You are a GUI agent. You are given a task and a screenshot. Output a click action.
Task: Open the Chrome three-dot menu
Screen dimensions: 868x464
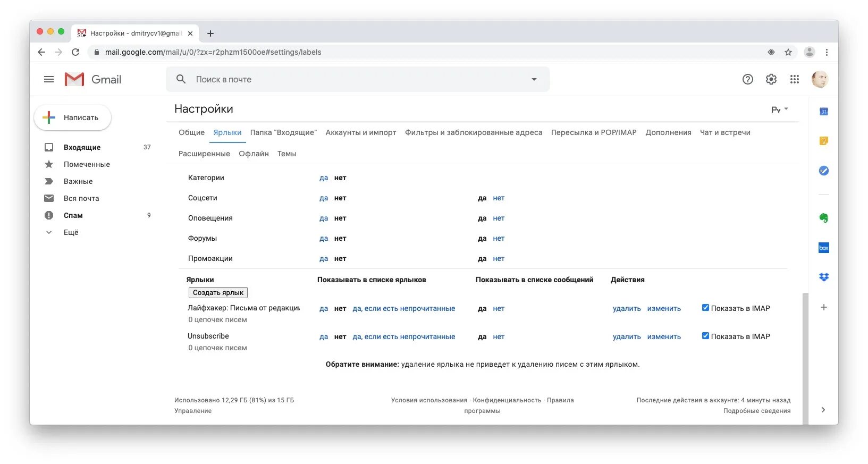[x=827, y=52]
